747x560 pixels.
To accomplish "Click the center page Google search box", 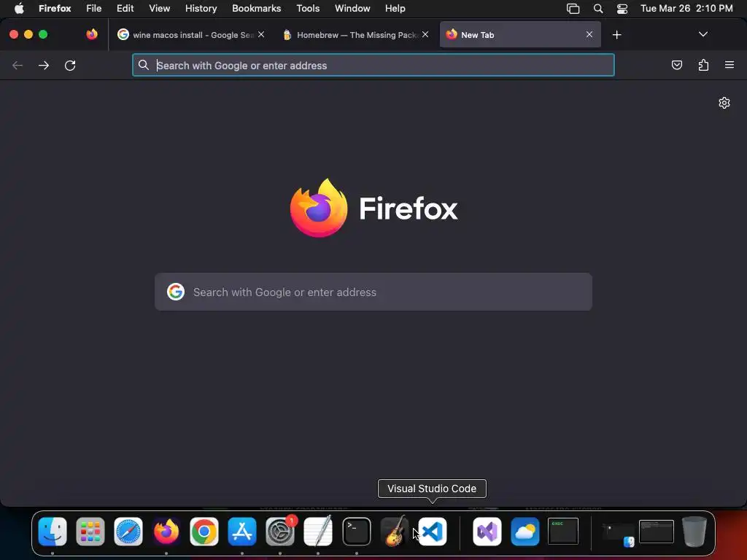I will [373, 292].
